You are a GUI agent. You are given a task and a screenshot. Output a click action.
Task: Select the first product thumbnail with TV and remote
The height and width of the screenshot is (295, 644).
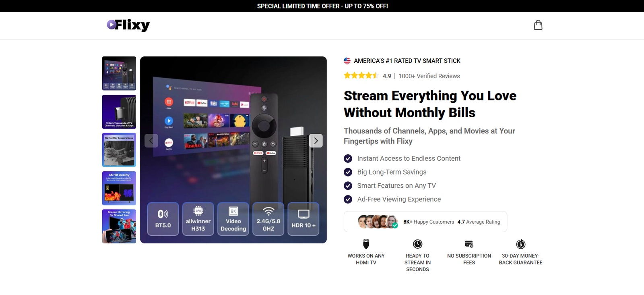[x=119, y=73]
